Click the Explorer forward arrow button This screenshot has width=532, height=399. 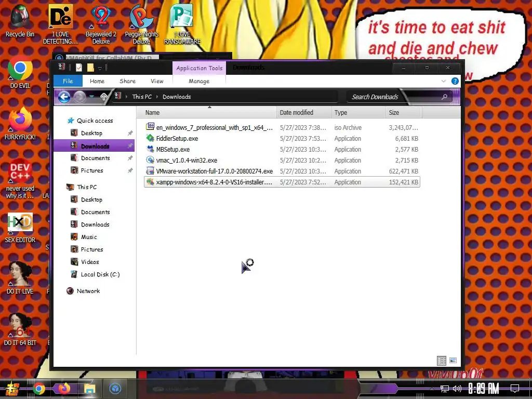79,97
